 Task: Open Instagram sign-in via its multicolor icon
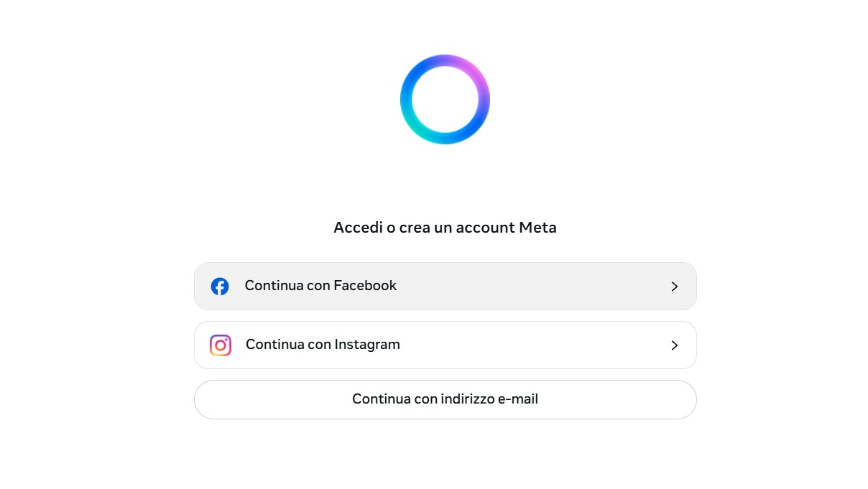(x=221, y=345)
